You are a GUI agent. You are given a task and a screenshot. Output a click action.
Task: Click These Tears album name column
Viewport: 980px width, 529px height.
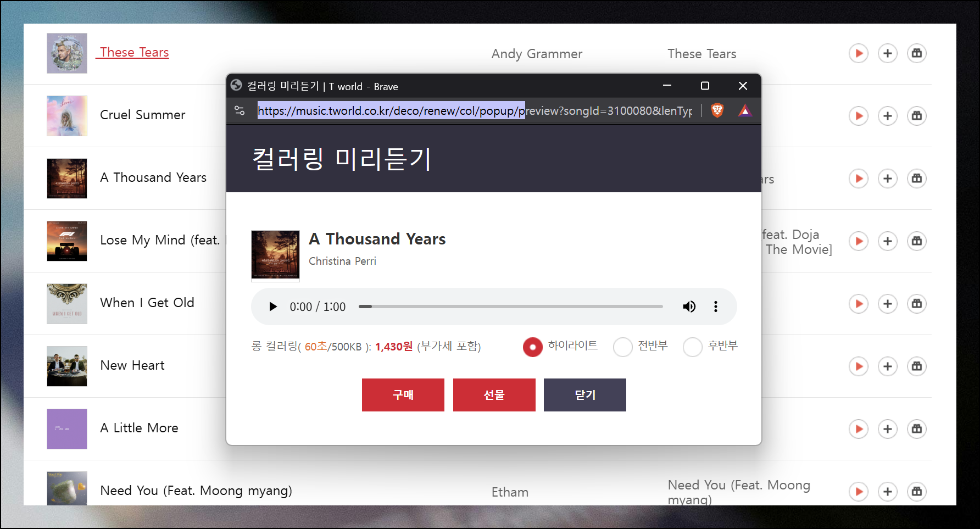pos(701,54)
